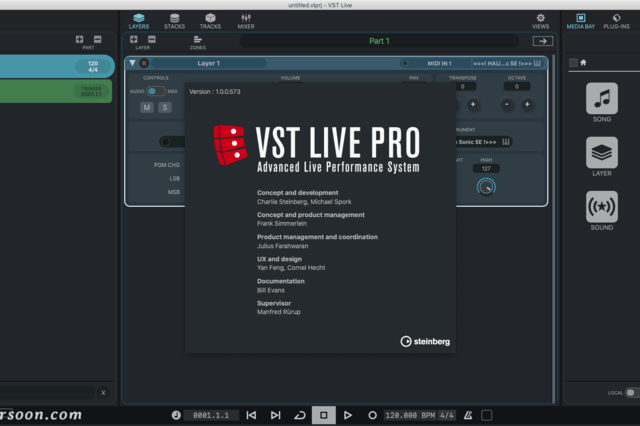This screenshot has height=426, width=640.
Task: Remove layer with the minus icon
Action: pyautogui.click(x=152, y=39)
